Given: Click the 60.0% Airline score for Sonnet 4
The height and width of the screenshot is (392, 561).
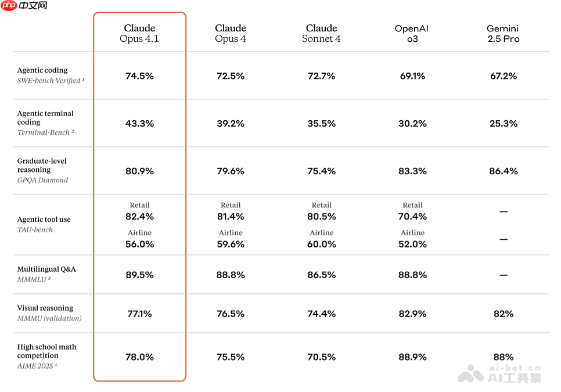Looking at the screenshot, I should click(x=321, y=244).
